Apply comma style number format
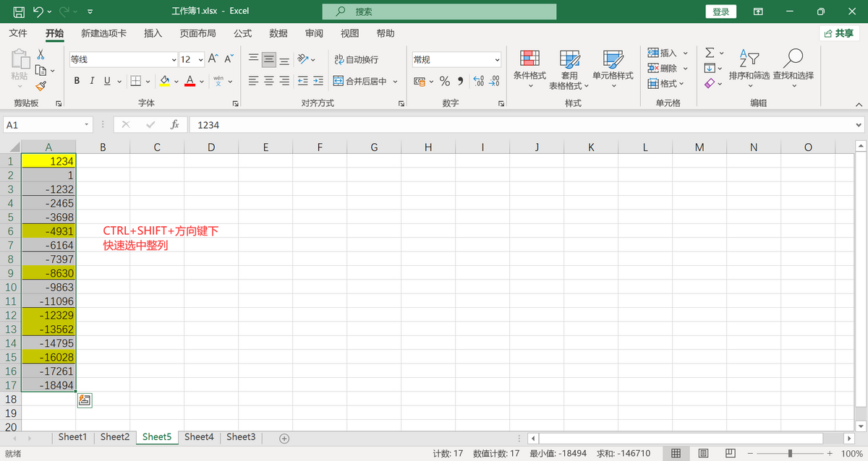 (x=461, y=81)
